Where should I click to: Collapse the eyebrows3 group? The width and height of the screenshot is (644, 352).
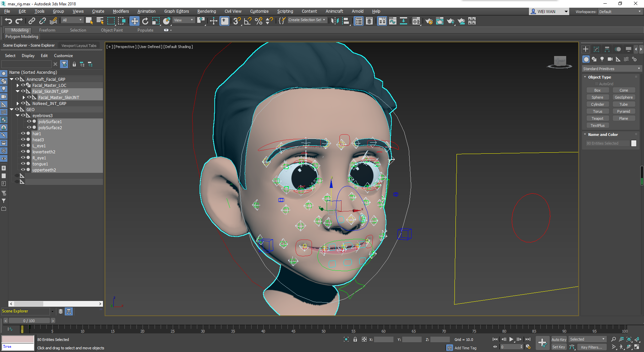pos(18,115)
